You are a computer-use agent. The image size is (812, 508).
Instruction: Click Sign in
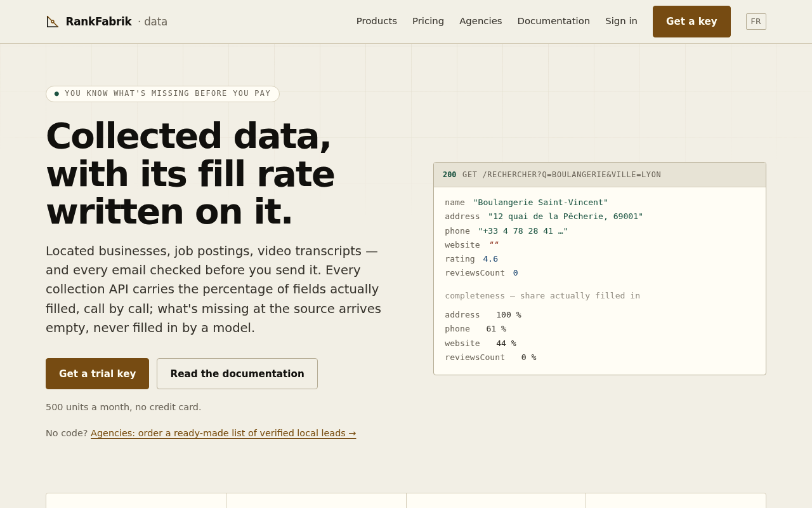coord(621,21)
